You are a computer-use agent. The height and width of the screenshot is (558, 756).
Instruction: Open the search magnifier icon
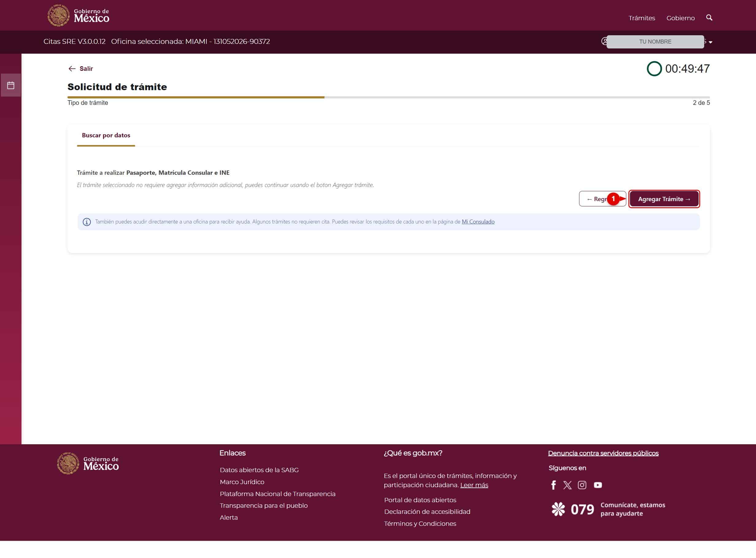(709, 17)
